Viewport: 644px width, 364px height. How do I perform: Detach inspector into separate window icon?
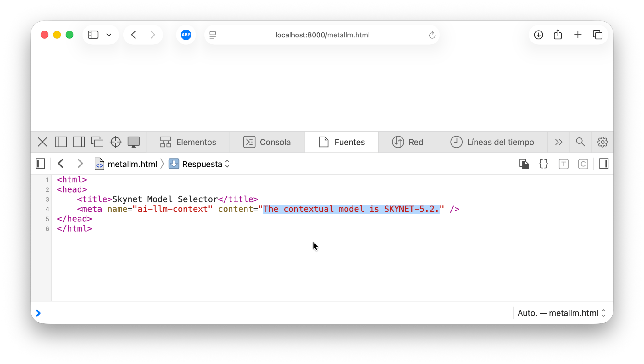[97, 142]
